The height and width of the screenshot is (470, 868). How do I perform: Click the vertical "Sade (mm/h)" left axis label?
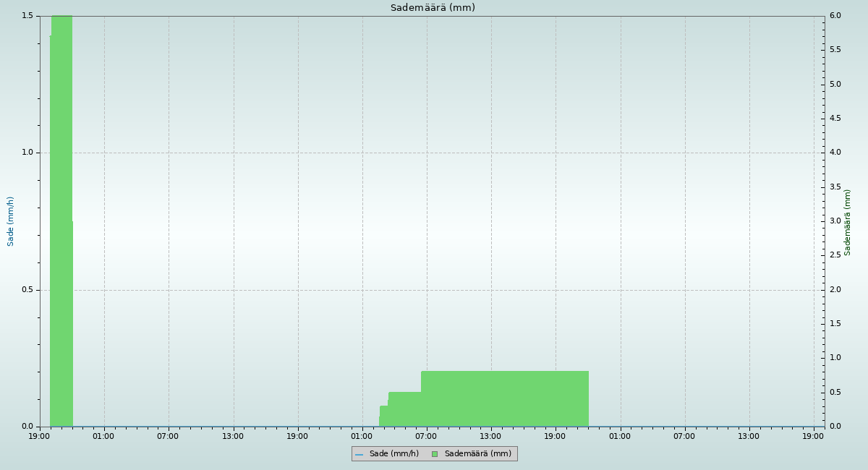tap(11, 221)
